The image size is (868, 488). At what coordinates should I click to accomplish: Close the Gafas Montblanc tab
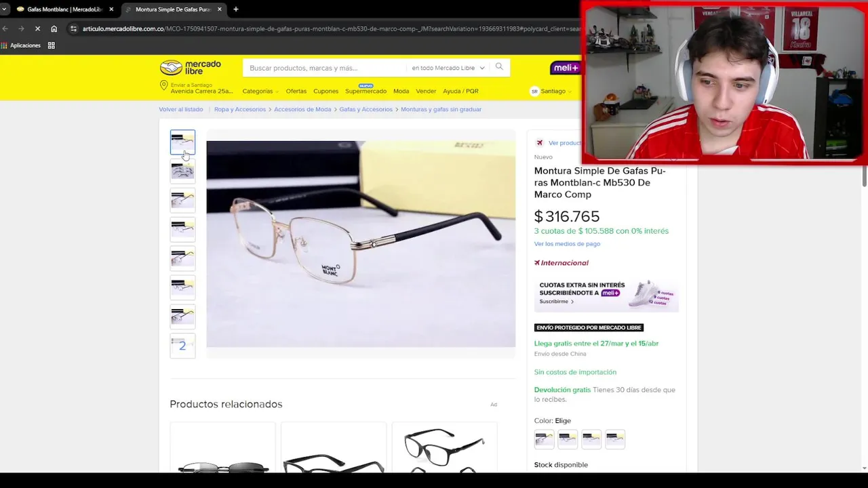[111, 9]
